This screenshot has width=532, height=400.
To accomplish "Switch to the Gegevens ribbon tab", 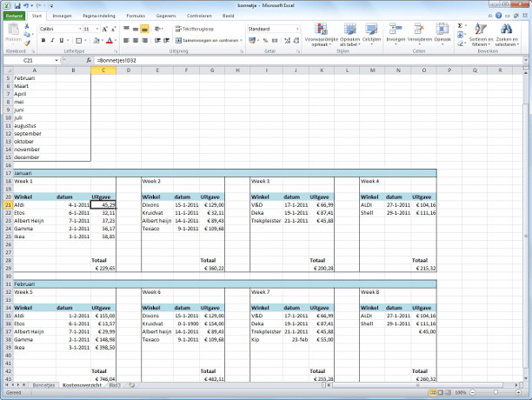I will click(166, 16).
